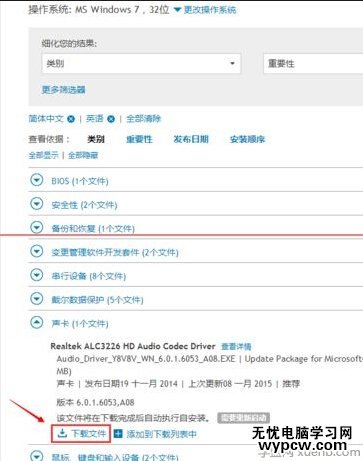Sort view by 发布日期
Image resolution: width=363 pixels, height=461 pixels.
191,139
